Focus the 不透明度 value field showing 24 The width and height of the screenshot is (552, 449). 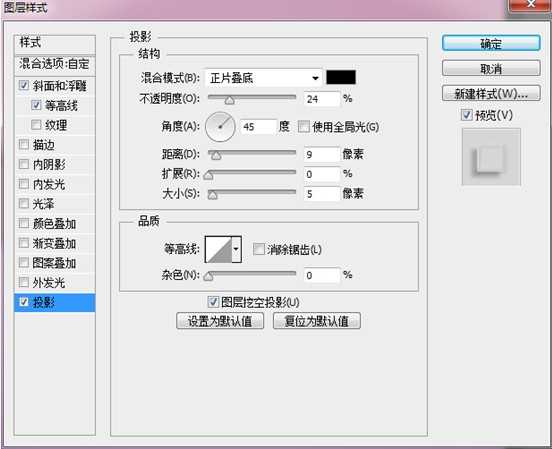[322, 99]
